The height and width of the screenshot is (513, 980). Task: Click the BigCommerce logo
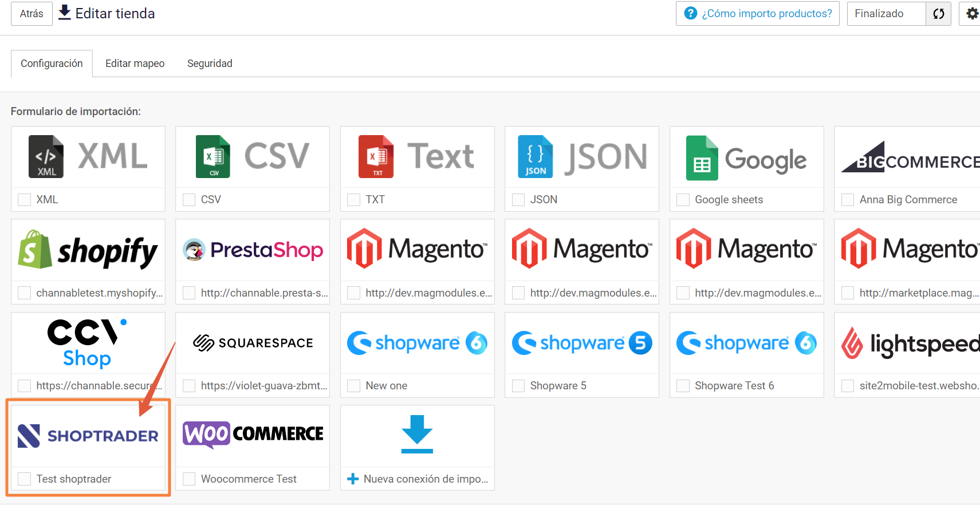(911, 156)
